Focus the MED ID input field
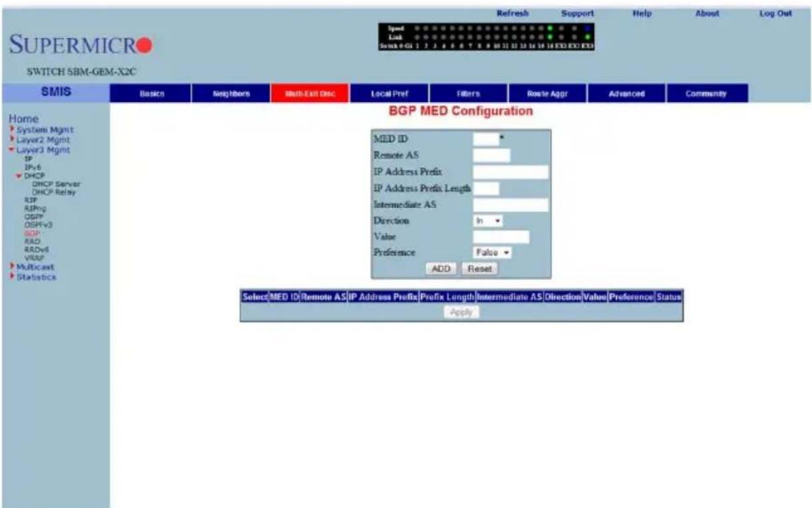Viewport: 812px width, 508px height. tap(486, 139)
